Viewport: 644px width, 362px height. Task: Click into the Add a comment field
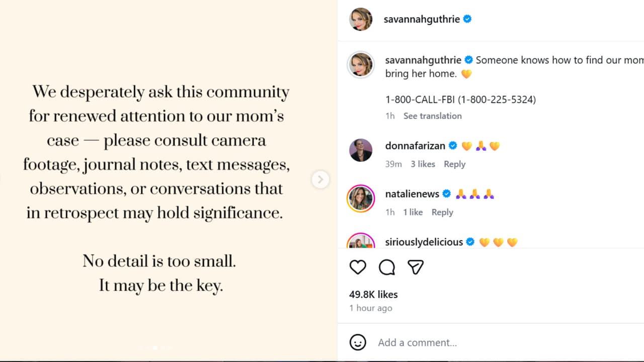pyautogui.click(x=417, y=342)
